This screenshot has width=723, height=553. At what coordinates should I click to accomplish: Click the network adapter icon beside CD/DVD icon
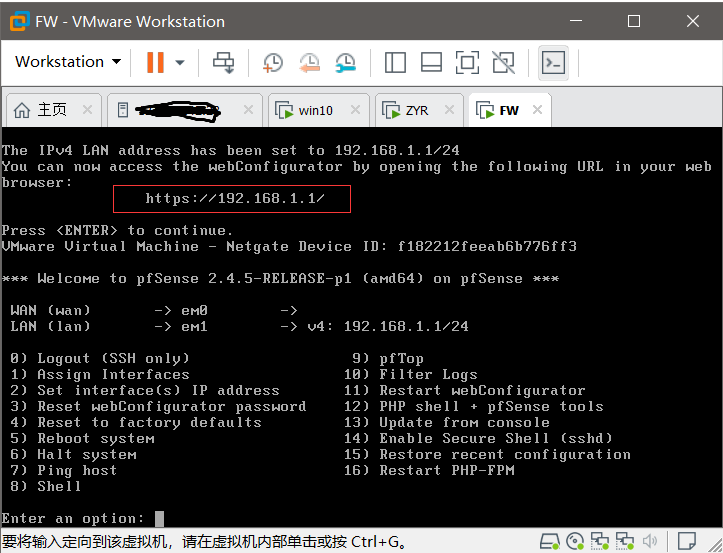(600, 541)
